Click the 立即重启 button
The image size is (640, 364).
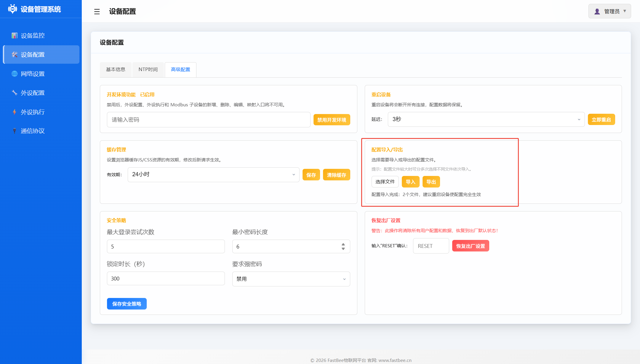point(601,120)
